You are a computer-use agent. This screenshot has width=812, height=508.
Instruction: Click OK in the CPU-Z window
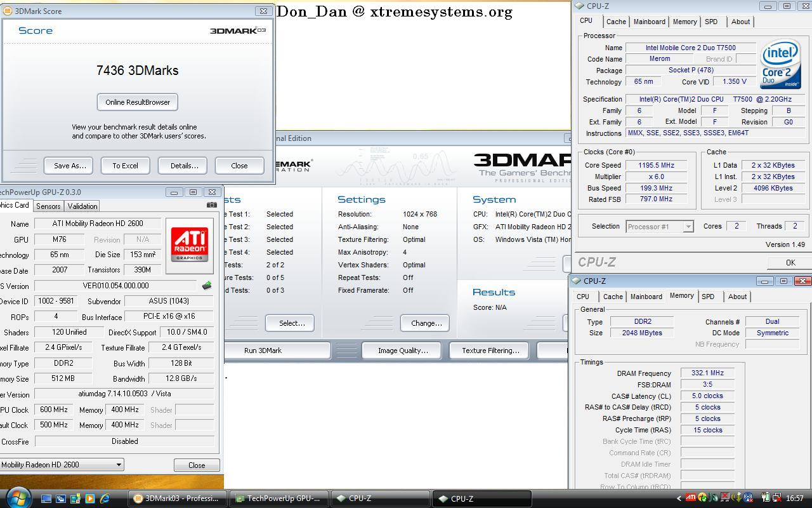pos(790,263)
